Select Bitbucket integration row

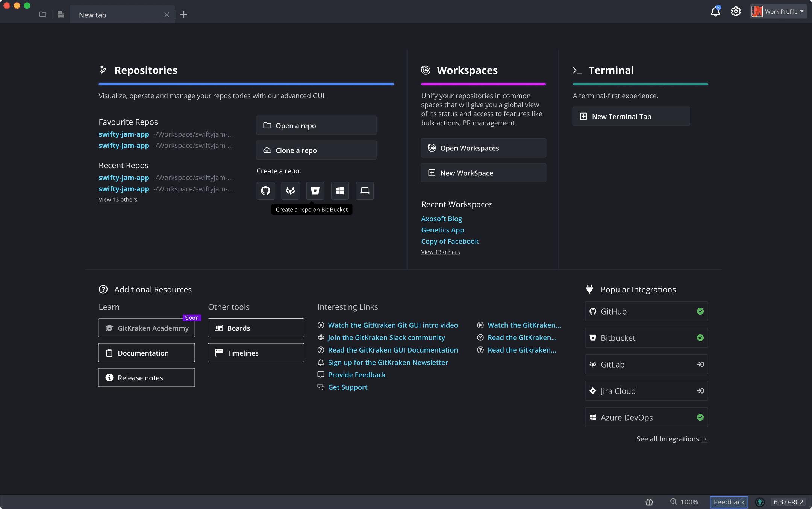647,338
